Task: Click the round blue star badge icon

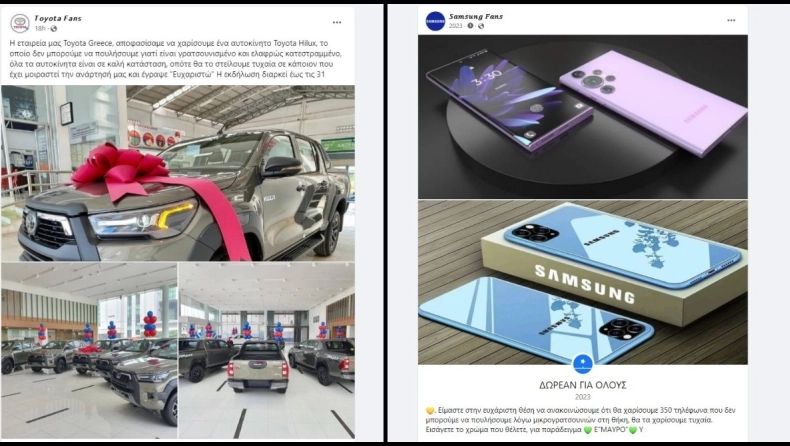Action: point(583,363)
